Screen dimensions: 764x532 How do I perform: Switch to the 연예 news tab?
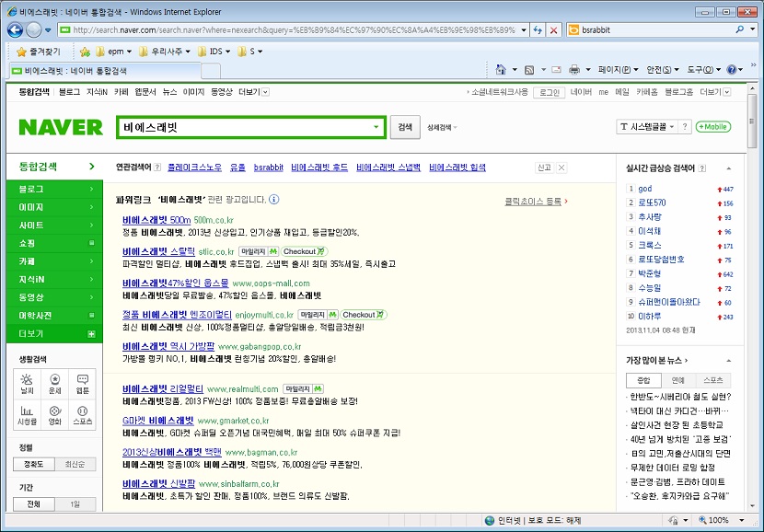coord(678,380)
